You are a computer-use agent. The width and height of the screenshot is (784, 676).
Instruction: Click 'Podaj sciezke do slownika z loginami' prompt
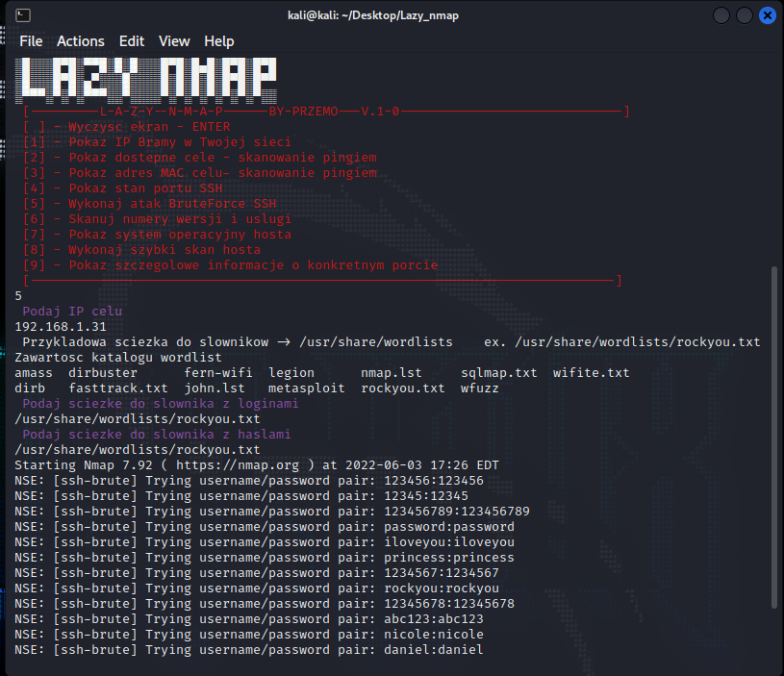tap(161, 404)
